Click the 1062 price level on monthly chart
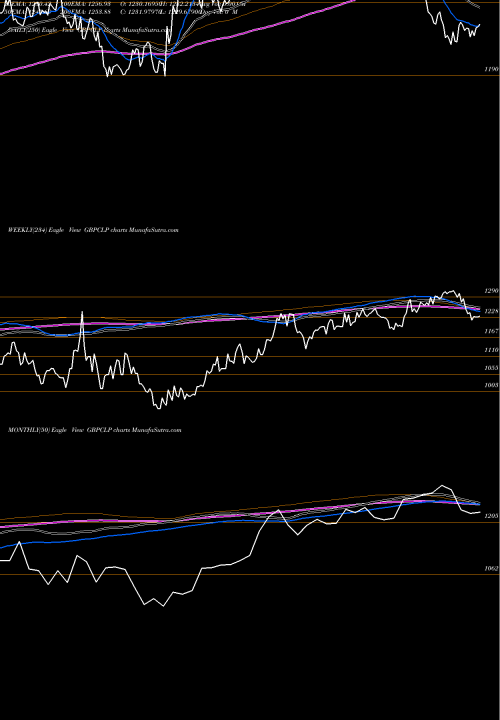This screenshot has width=500, height=720. coord(491,568)
